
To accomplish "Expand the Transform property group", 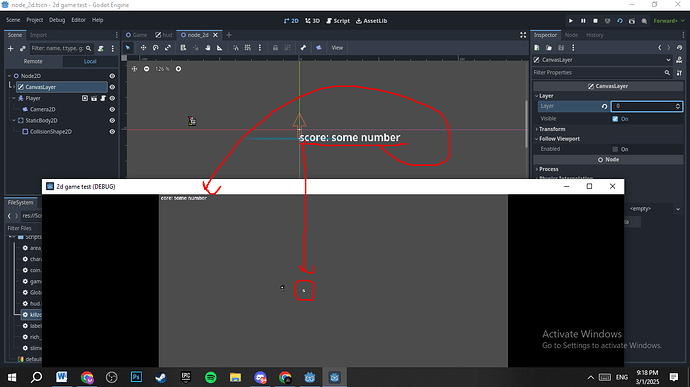I will coord(536,129).
